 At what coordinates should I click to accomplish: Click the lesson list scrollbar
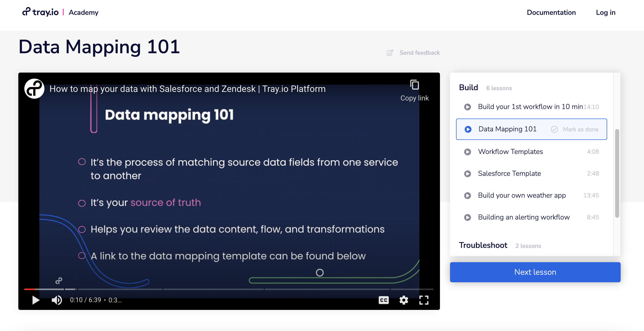617,173
